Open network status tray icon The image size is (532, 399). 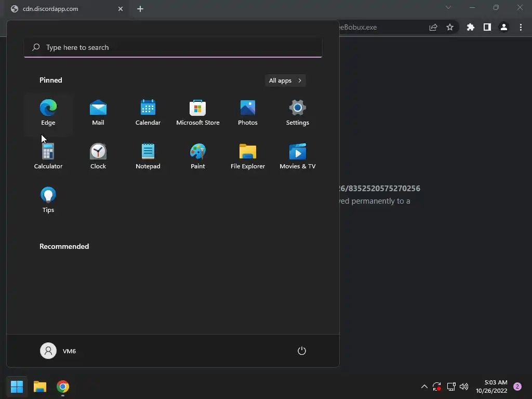(x=451, y=387)
